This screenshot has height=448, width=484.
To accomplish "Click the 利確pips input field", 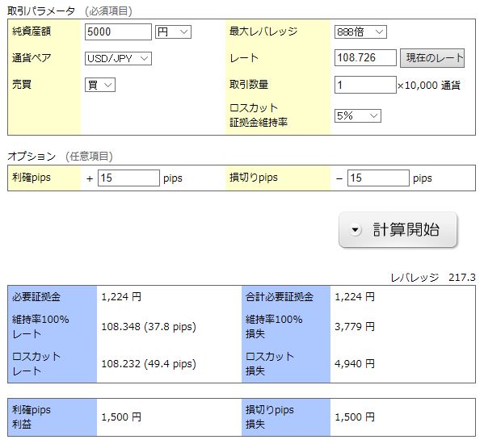I will coord(128,178).
